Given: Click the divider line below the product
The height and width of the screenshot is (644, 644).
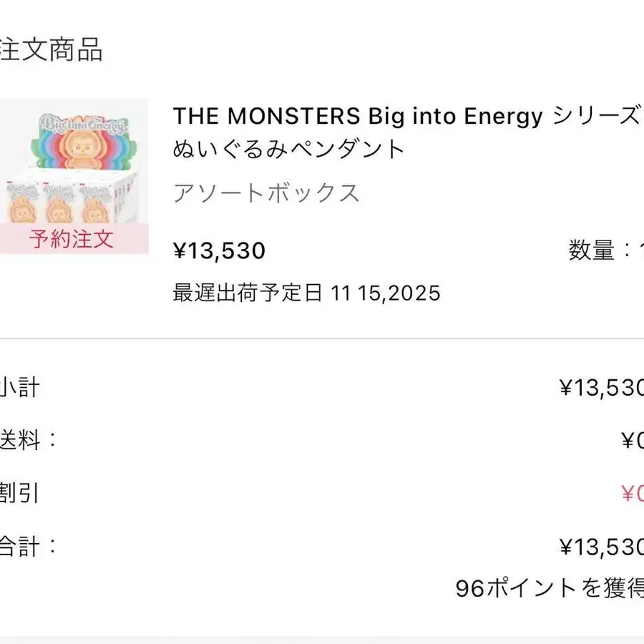Looking at the screenshot, I should click(322, 338).
